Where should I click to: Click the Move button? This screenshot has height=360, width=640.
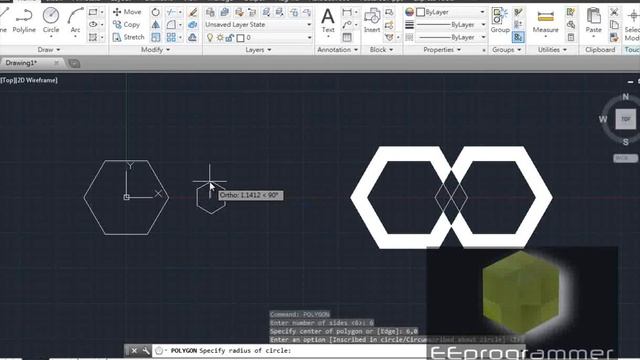coord(127,12)
